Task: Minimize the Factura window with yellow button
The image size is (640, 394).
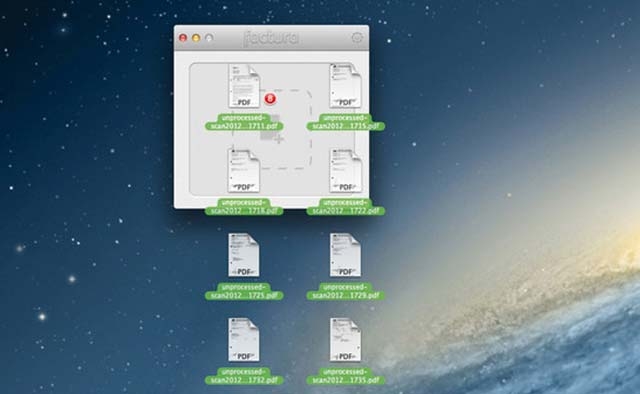Action: [x=196, y=38]
